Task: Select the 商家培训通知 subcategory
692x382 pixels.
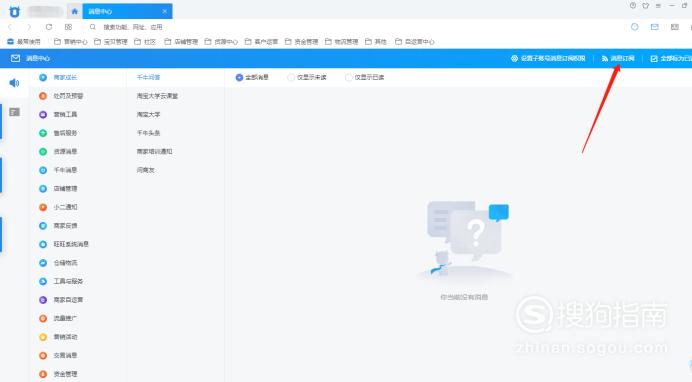Action: (x=154, y=151)
